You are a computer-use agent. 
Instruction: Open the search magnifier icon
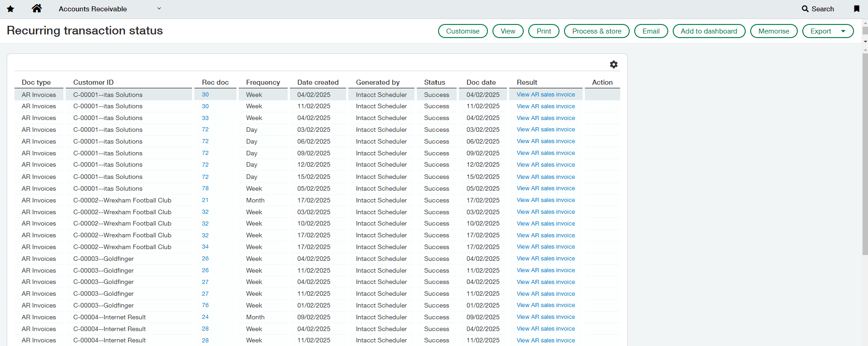click(805, 9)
